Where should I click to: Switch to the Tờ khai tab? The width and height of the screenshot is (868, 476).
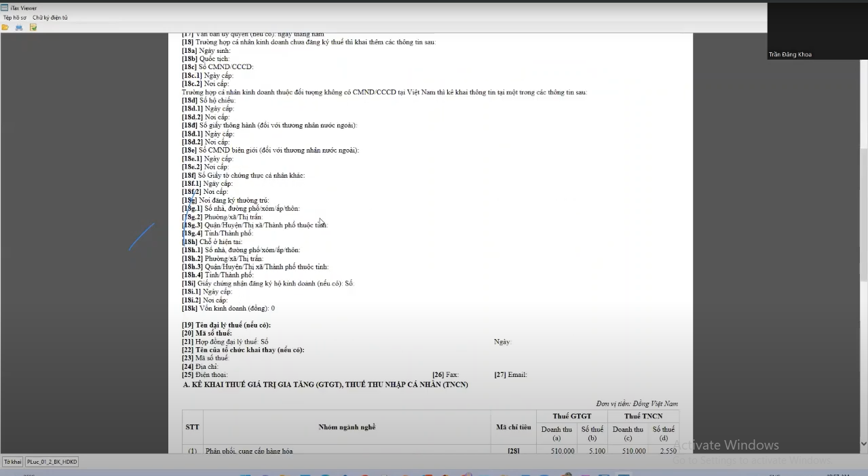12,462
